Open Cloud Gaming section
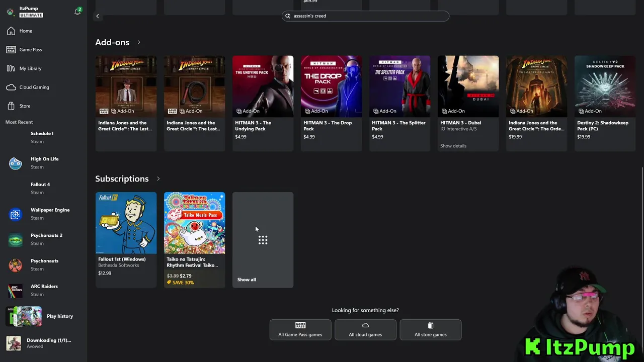Viewport: 644px width, 362px height. 34,87
